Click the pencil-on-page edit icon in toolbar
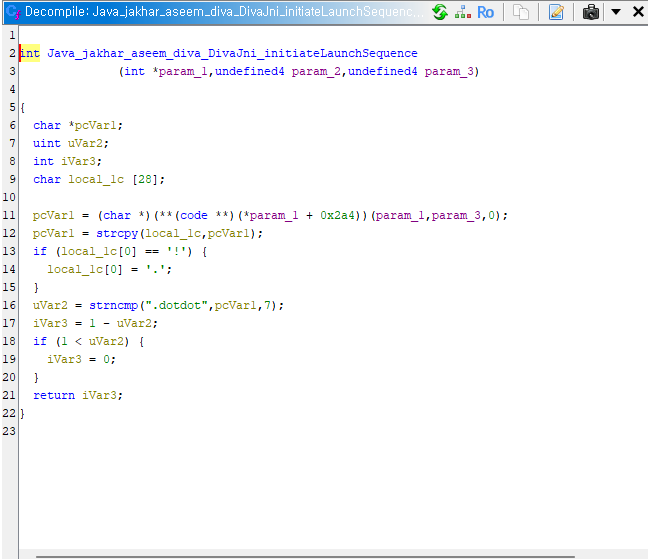Viewport: 648px width, 559px height. (x=556, y=12)
